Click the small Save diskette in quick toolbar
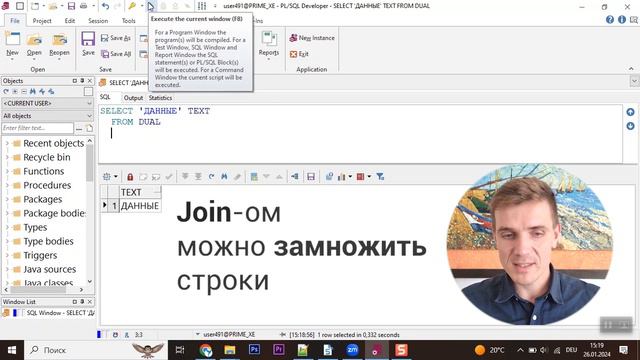The image size is (640, 360). pos(71,6)
